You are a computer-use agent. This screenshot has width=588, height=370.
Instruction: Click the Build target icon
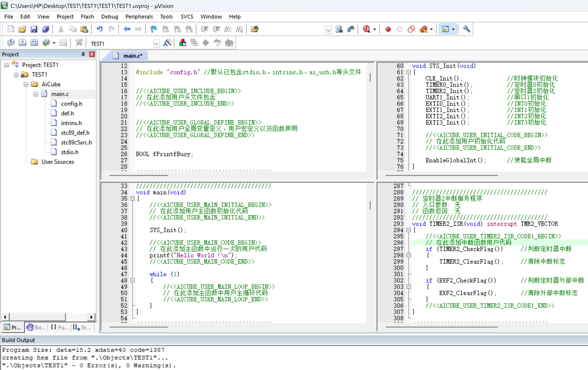[x=22, y=43]
